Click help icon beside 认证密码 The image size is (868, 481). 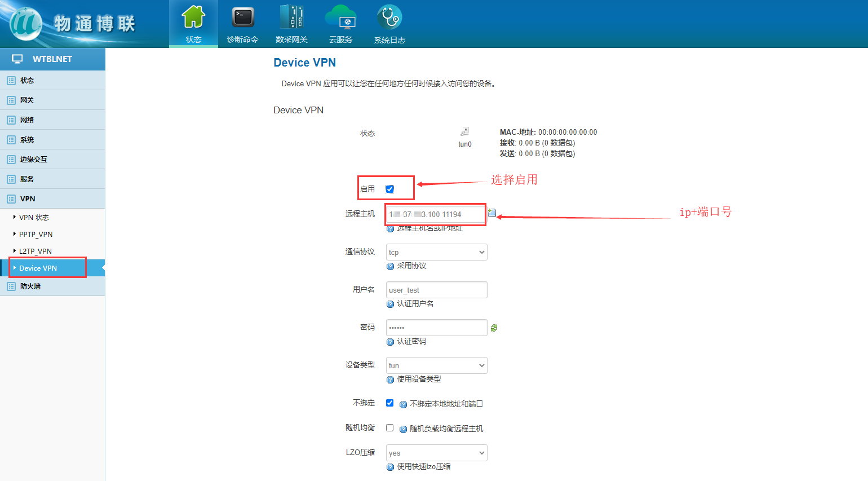click(390, 342)
